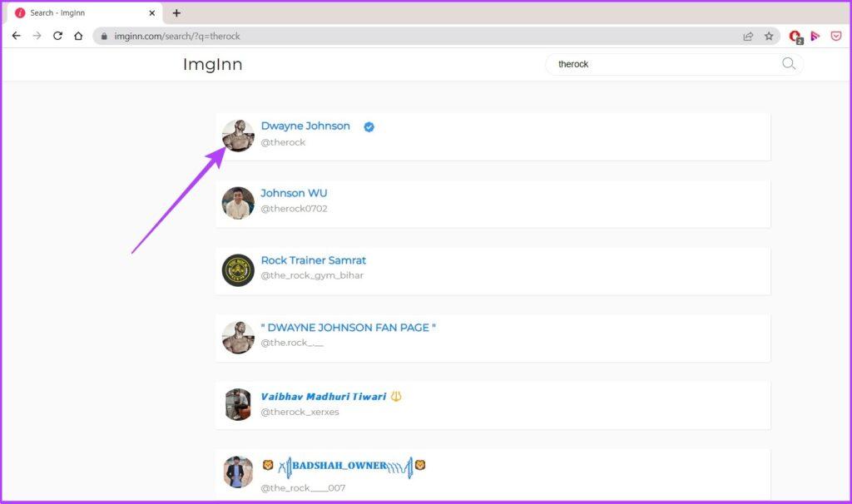The width and height of the screenshot is (852, 504).
Task: Click the browser forward arrow
Action: (37, 36)
